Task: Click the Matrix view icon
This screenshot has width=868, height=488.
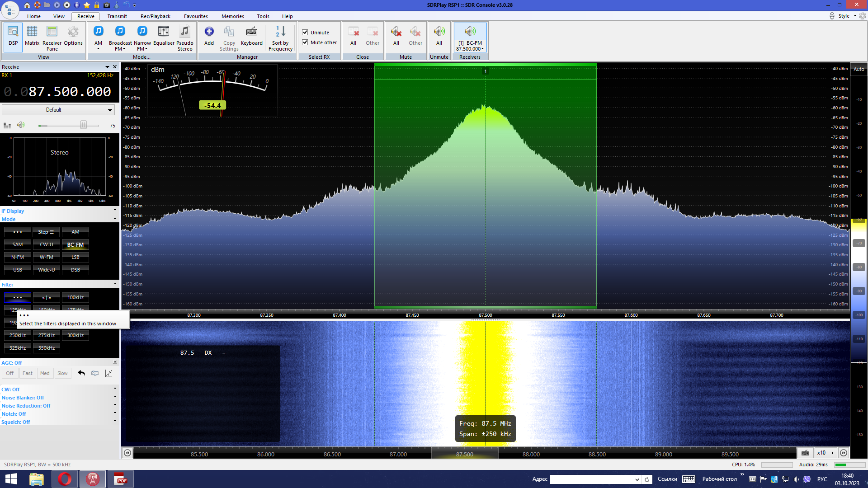Action: pyautogui.click(x=32, y=36)
